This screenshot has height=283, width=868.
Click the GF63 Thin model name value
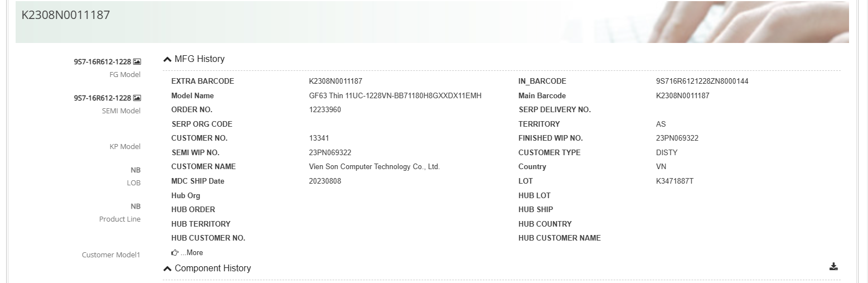point(395,96)
